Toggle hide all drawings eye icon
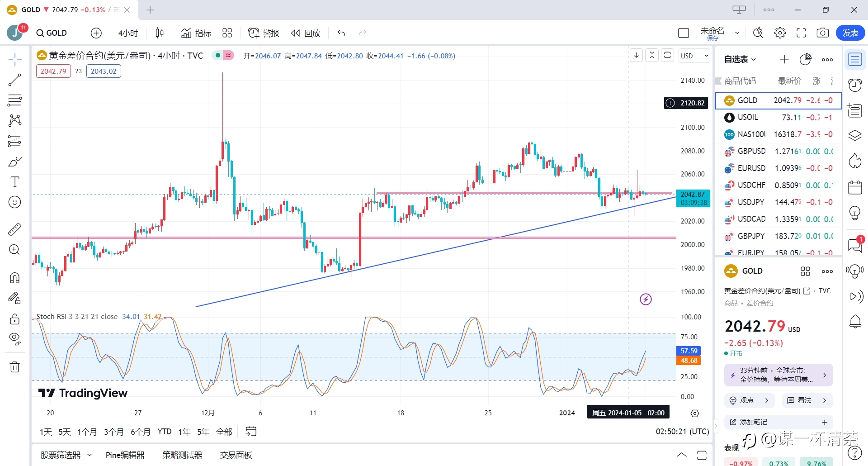The height and width of the screenshot is (466, 868). (14, 339)
